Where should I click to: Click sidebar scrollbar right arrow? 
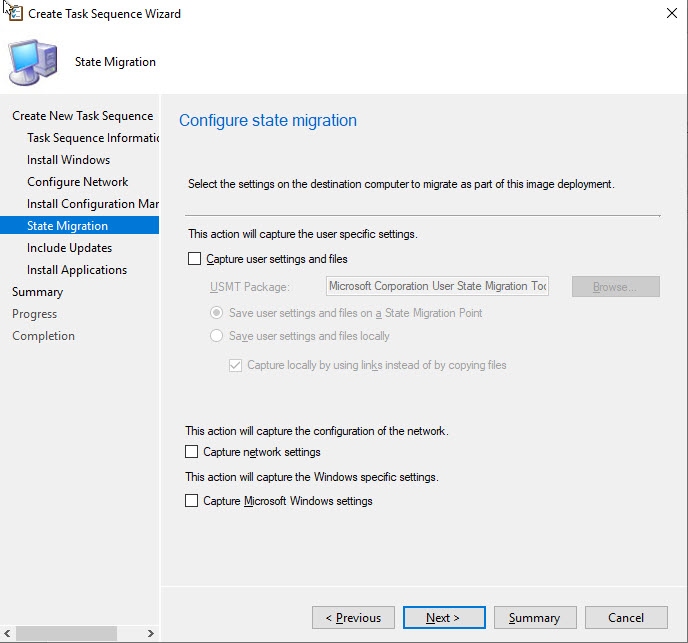point(150,633)
